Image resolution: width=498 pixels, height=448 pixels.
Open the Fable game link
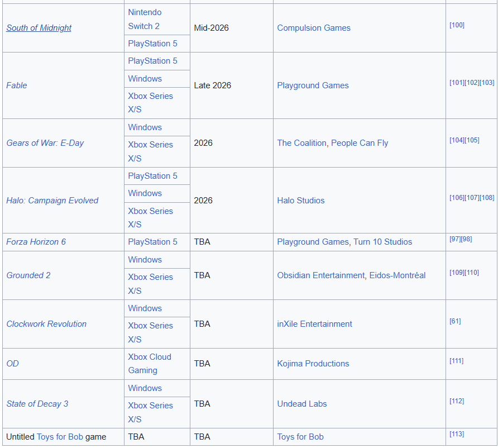17,85
